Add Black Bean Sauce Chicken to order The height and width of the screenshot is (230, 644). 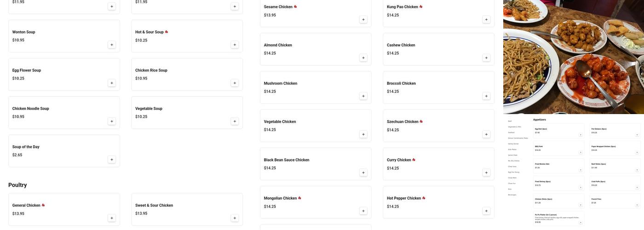click(x=363, y=172)
